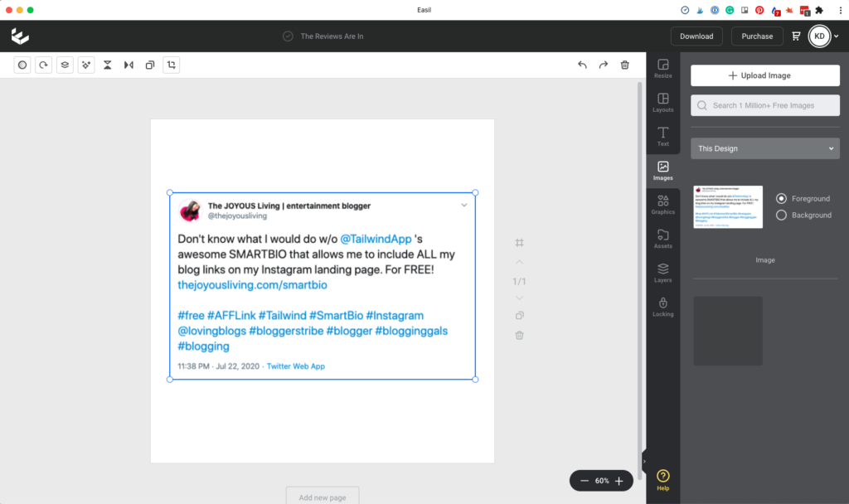Zoom in with the plus button
The image size is (849, 504).
(619, 481)
